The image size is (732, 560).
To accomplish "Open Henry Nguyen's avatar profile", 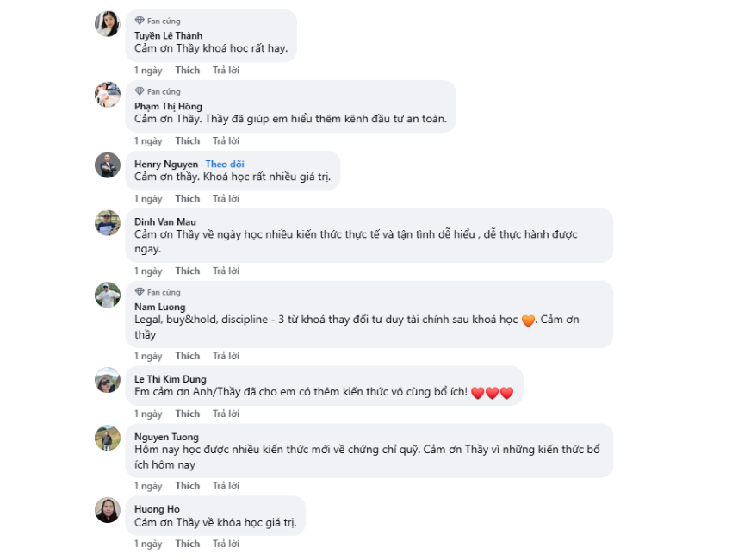I will [107, 165].
